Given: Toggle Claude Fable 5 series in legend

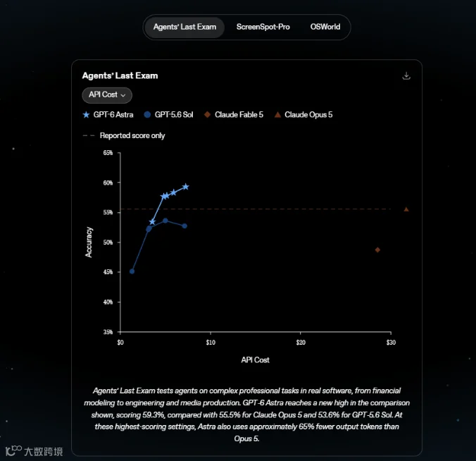Looking at the screenshot, I should (x=234, y=115).
